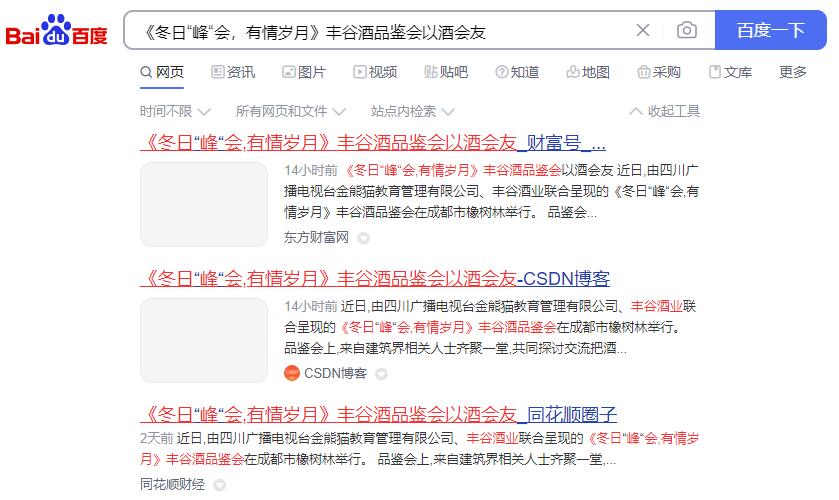Open the 采购 tab

click(659, 72)
